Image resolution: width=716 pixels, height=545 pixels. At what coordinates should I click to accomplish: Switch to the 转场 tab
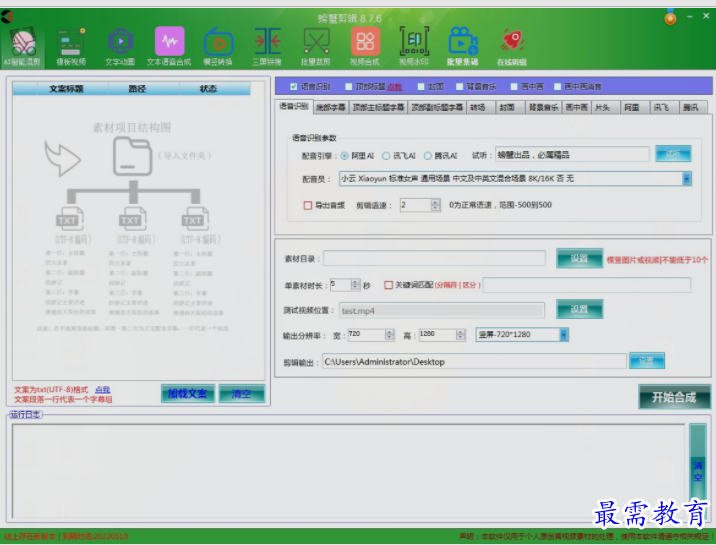[481, 108]
